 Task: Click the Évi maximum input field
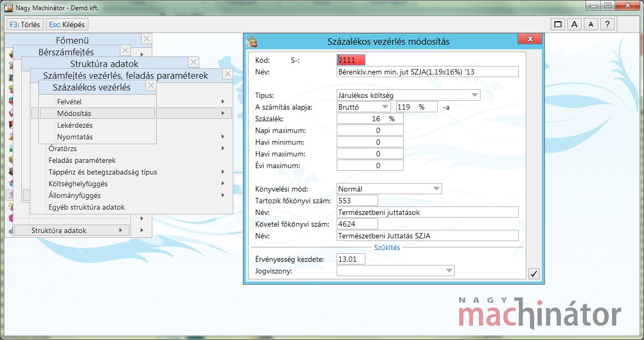pos(370,165)
